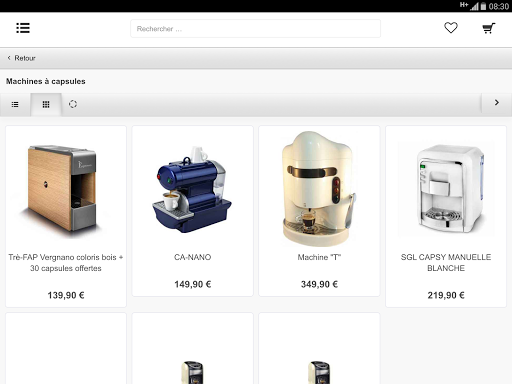Image resolution: width=512 pixels, height=384 pixels.
Task: Open the favorites heart icon
Action: pos(451,28)
